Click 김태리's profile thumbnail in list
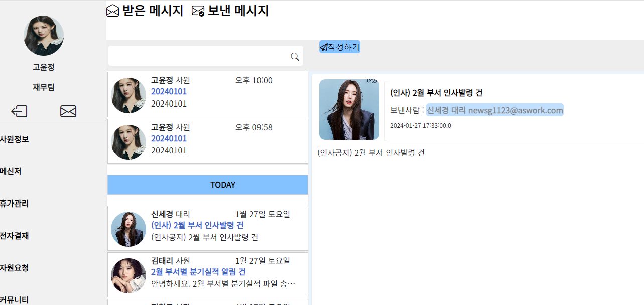The height and width of the screenshot is (305, 644). click(x=128, y=276)
